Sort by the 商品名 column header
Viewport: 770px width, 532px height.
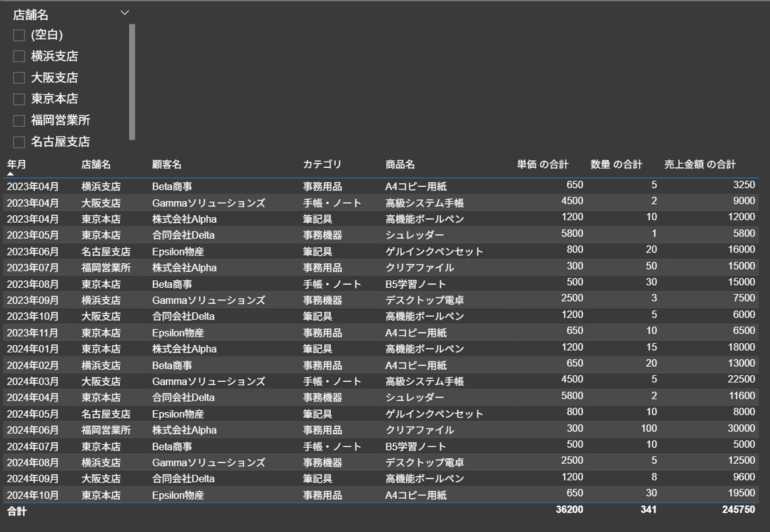coord(400,164)
